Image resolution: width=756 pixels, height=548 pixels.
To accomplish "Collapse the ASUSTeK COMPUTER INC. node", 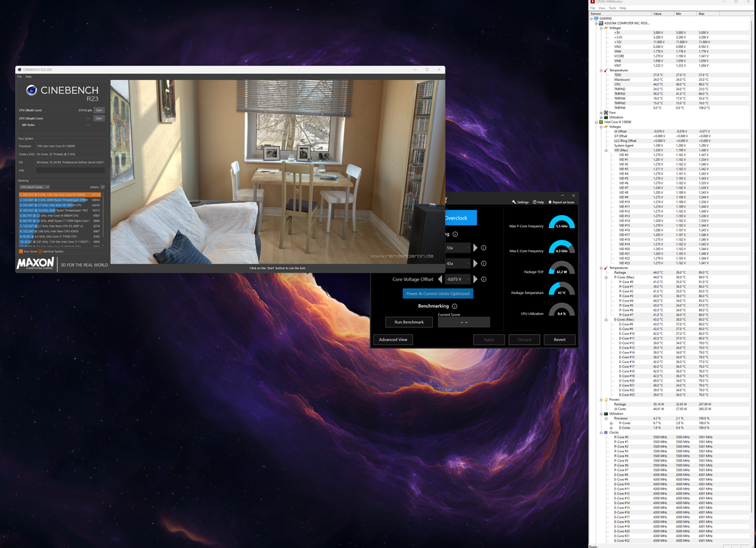I will point(596,23).
